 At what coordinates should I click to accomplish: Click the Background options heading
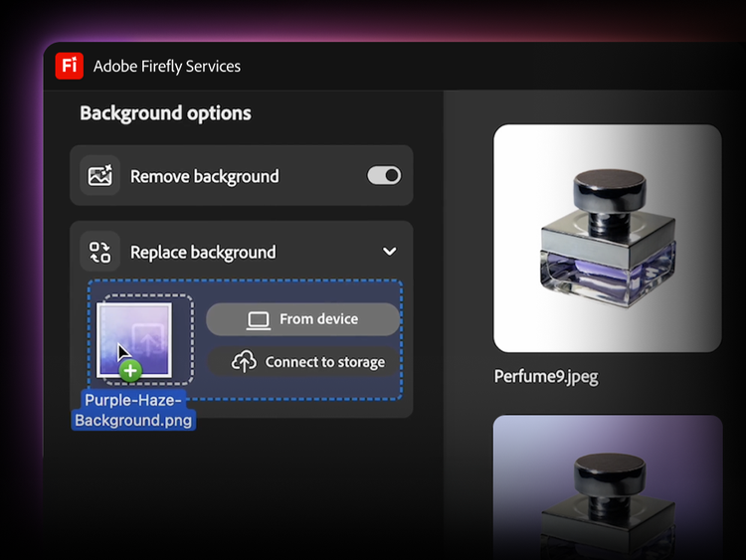(x=165, y=113)
